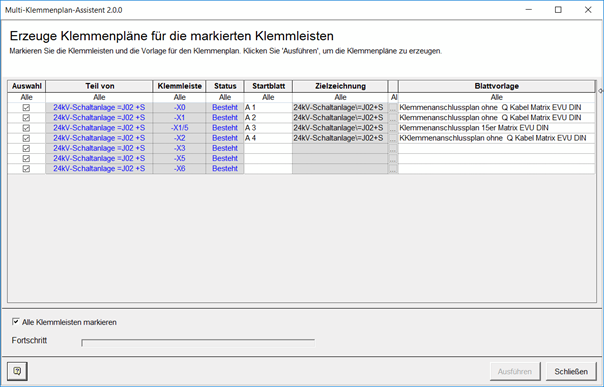Open the 'Alle' filter under Startblatt
This screenshot has width=604, height=387.
pyautogui.click(x=268, y=97)
